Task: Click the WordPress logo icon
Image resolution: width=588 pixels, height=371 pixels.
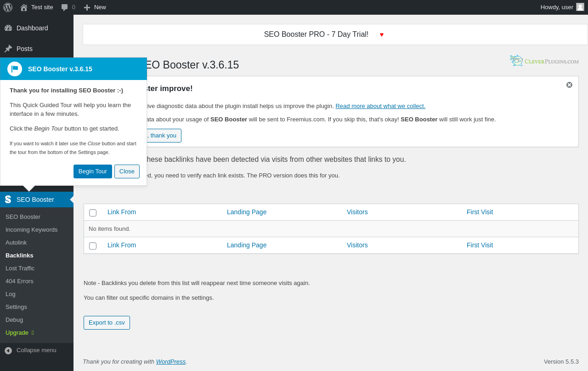Action: (8, 7)
